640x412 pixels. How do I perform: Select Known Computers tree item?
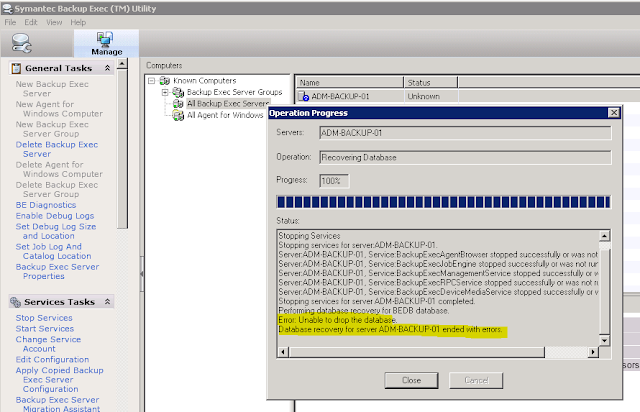(204, 80)
